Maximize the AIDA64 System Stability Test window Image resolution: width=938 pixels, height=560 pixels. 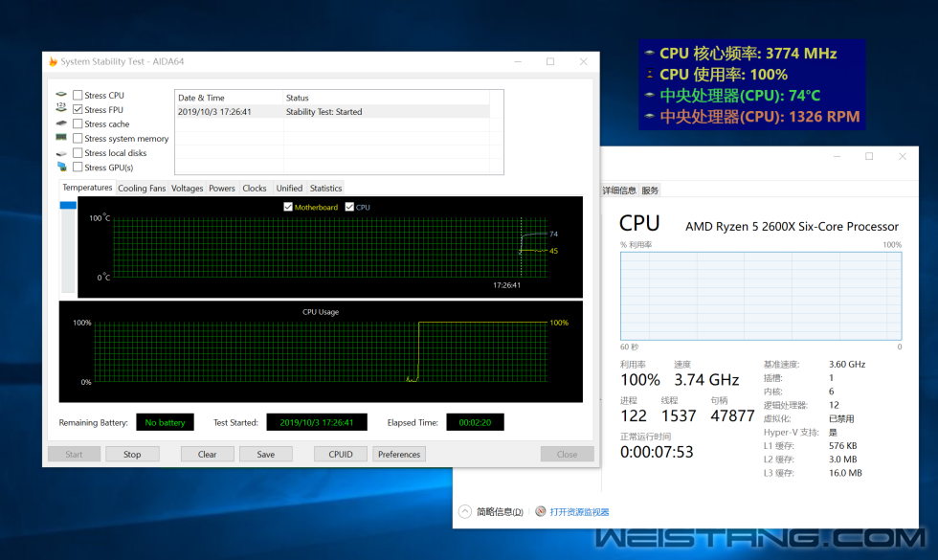coord(550,61)
